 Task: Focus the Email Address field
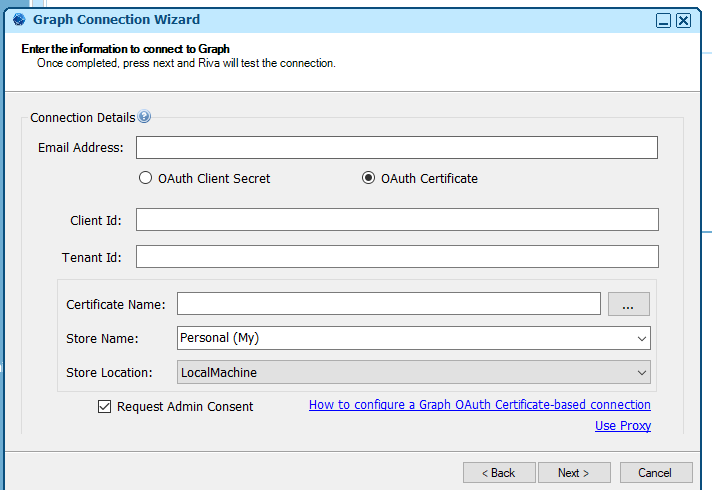point(397,148)
